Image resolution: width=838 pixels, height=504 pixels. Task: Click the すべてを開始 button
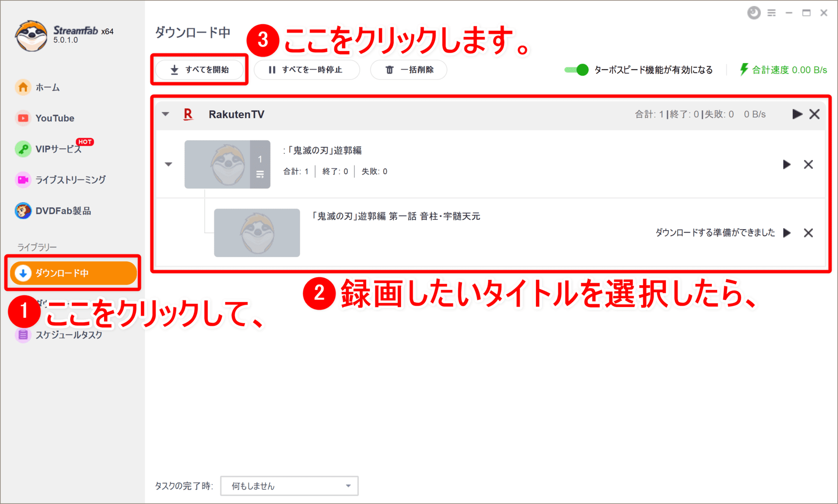(199, 70)
